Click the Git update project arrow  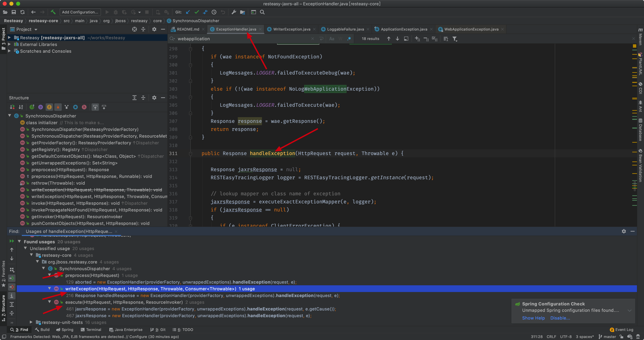point(188,12)
